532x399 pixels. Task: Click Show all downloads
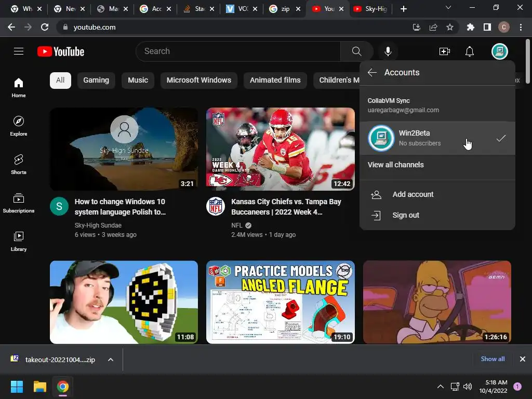click(x=493, y=359)
